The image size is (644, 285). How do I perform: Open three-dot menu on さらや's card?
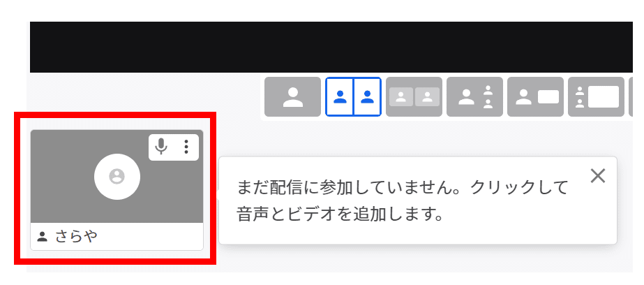pyautogui.click(x=186, y=147)
